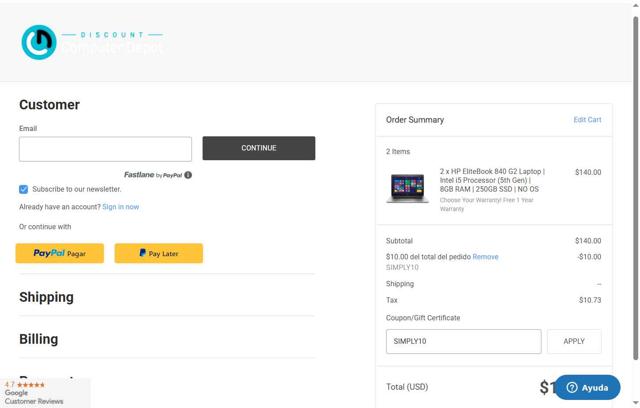
Task: Uncheck Subscribe to our newsletter
Action: 24,189
